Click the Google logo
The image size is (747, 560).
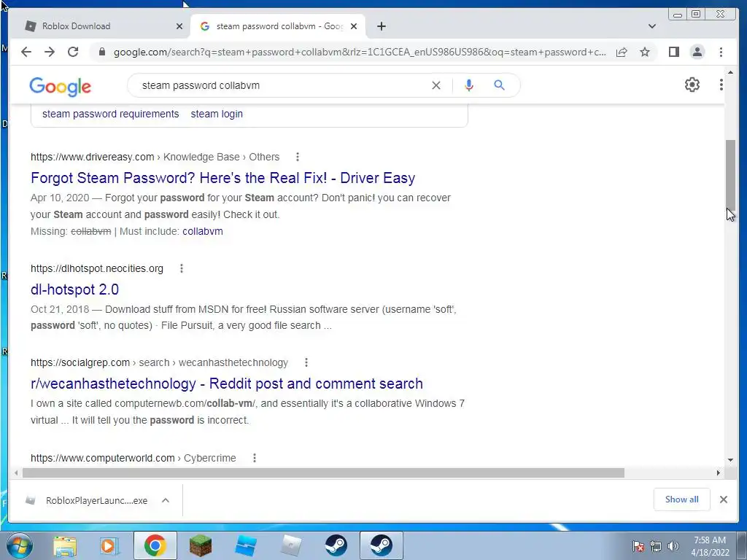60,87
